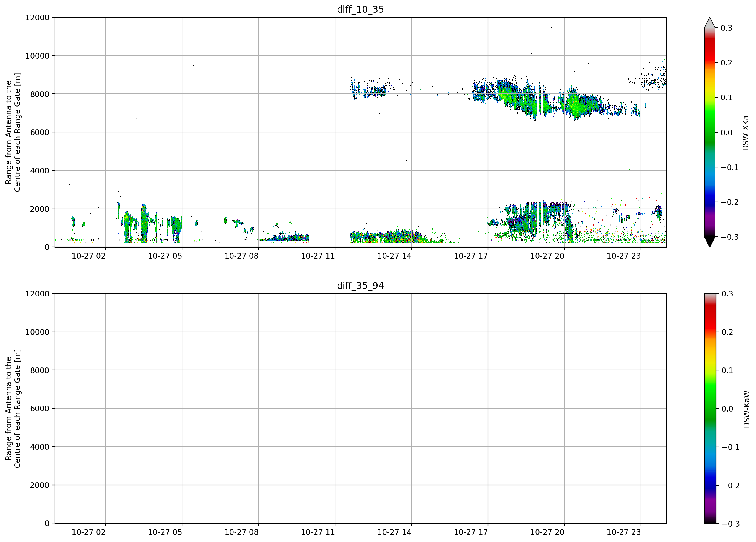This screenshot has height=542, width=756.
Task: Select the y-axis range label of diff_35_94
Action: 13,409
